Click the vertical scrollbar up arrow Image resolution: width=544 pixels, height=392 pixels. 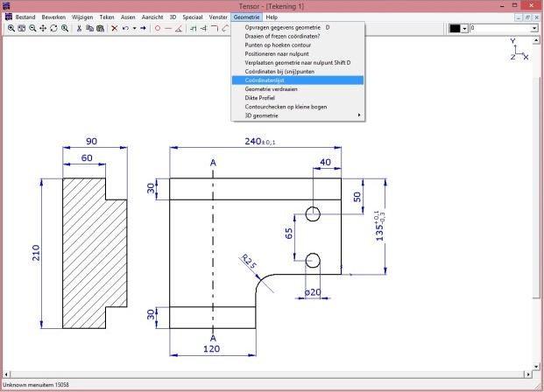click(x=536, y=41)
